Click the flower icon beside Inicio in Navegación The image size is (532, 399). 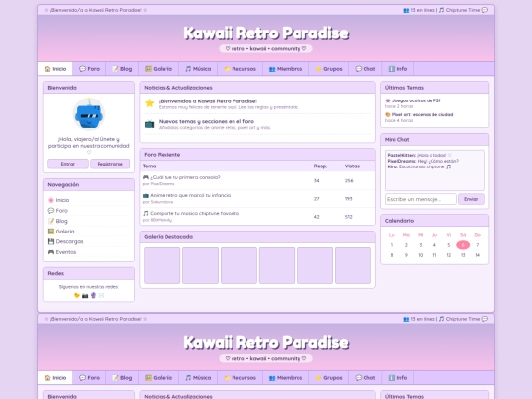click(x=51, y=200)
